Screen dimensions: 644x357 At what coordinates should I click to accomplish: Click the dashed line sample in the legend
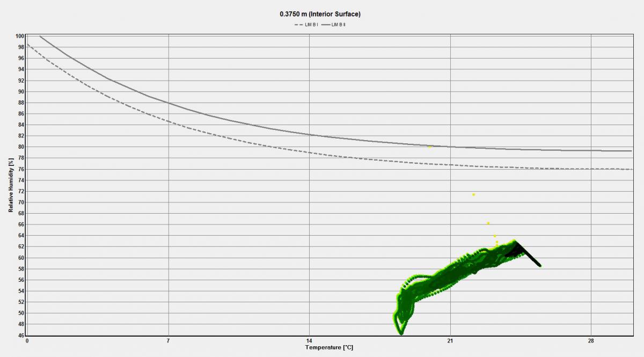point(298,25)
